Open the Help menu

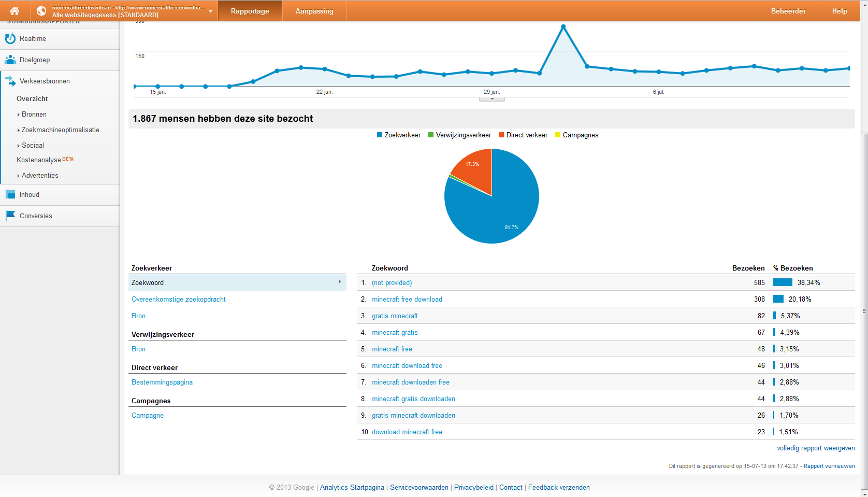[x=840, y=11]
